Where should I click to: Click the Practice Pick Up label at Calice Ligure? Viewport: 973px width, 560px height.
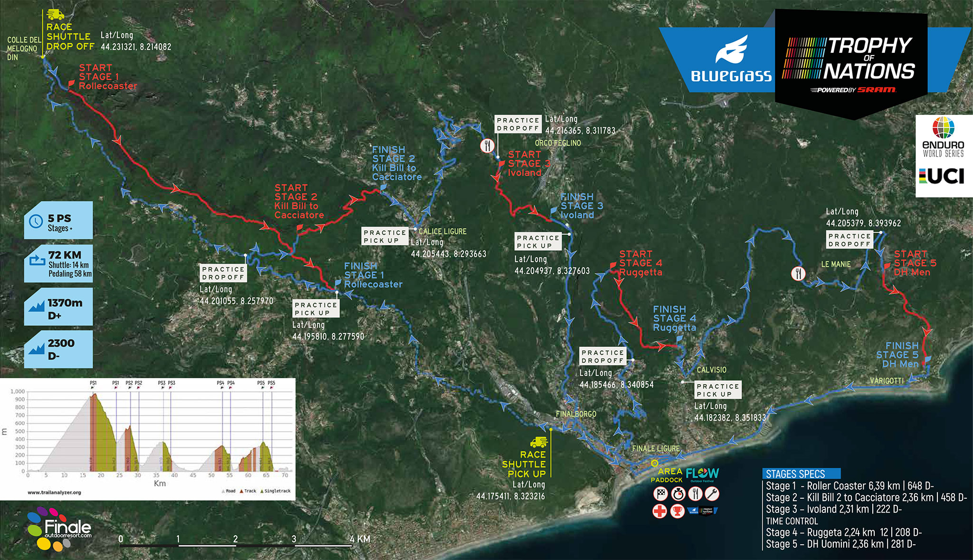coord(385,236)
